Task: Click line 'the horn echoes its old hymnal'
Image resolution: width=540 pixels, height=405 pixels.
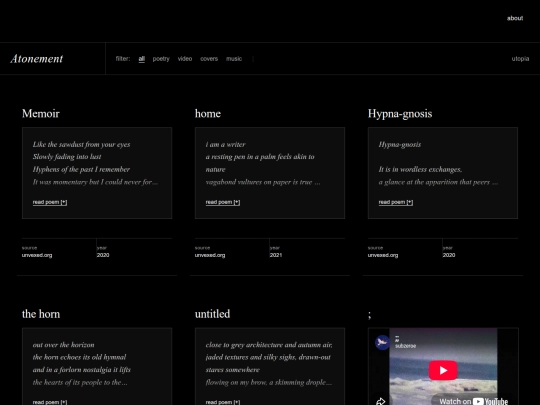Action: click(x=80, y=357)
